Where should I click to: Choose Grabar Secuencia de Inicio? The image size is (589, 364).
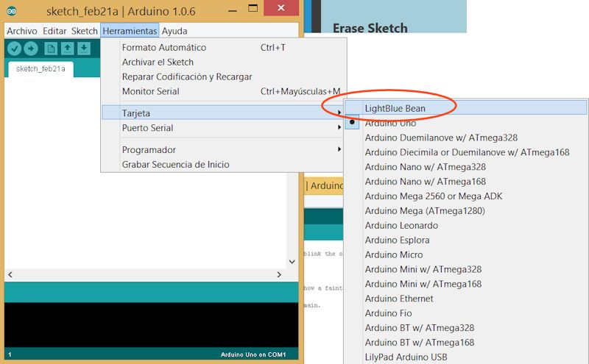[x=223, y=165]
